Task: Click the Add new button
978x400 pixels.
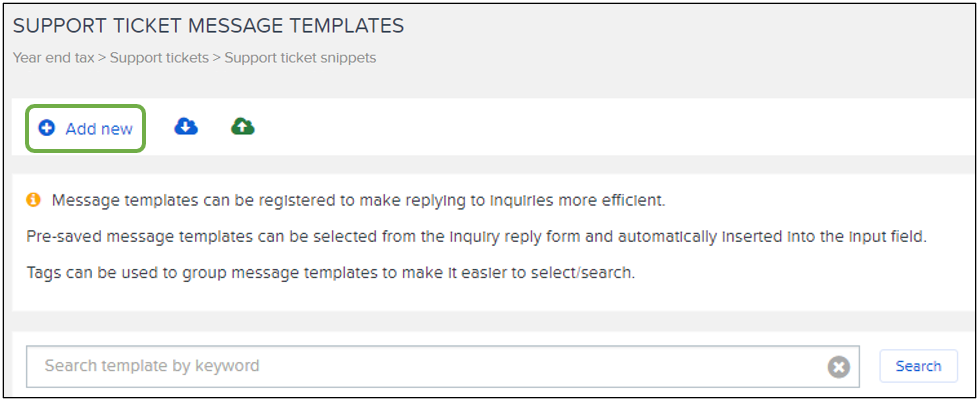Action: tap(86, 129)
